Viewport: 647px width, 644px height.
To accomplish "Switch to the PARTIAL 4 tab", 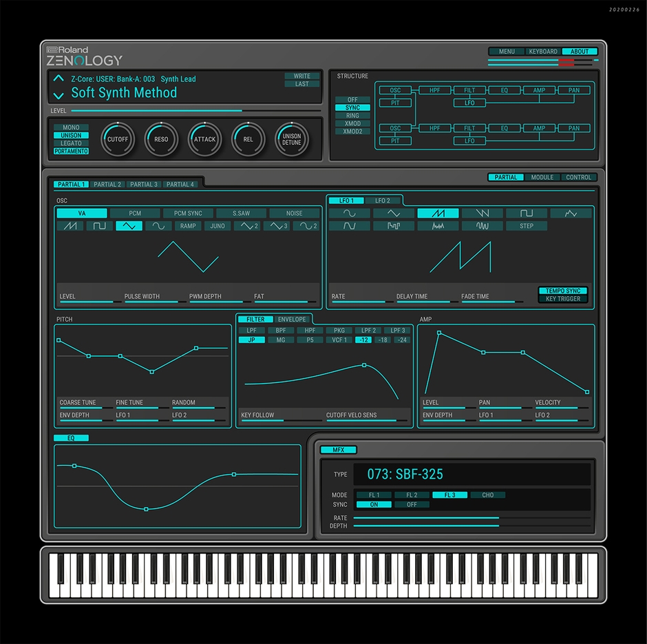I will coord(180,185).
